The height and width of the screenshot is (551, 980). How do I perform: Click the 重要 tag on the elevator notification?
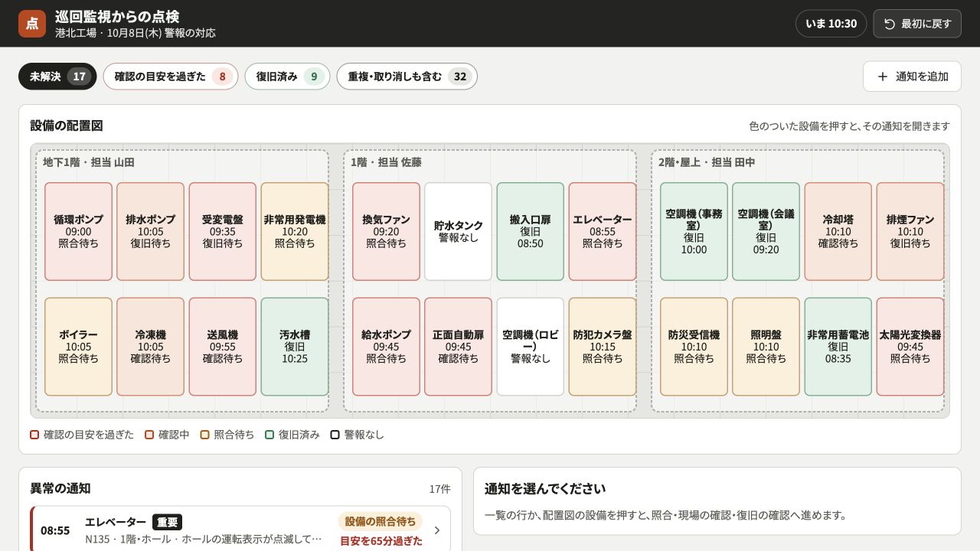[x=167, y=522]
